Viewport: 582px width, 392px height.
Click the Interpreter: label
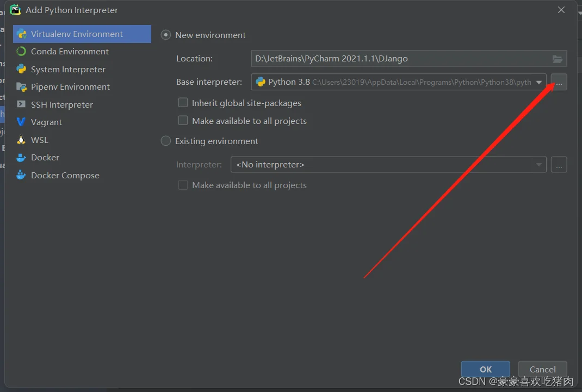click(x=199, y=164)
